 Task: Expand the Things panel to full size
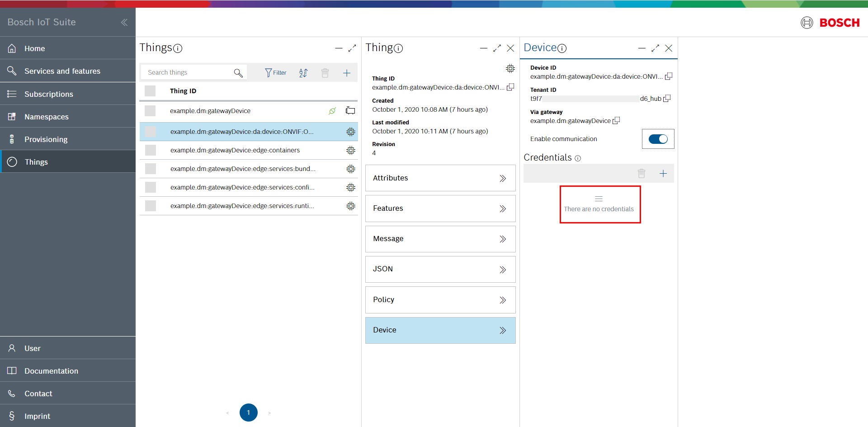pyautogui.click(x=352, y=48)
